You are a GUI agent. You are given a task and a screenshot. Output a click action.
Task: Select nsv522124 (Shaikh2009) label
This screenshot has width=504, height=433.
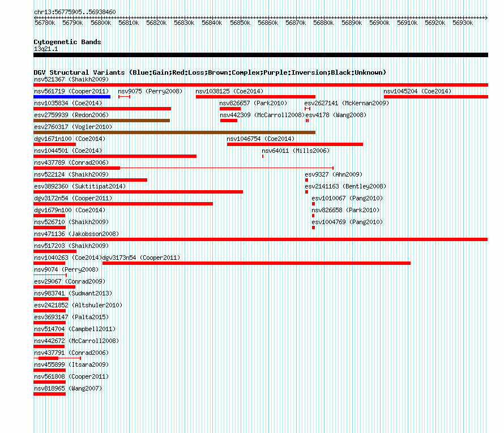(71, 174)
